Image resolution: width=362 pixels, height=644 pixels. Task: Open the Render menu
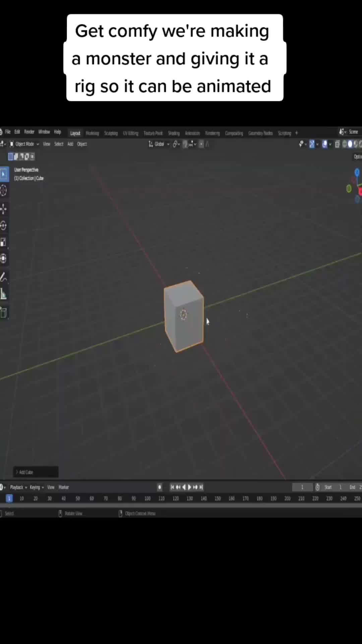[x=29, y=132]
